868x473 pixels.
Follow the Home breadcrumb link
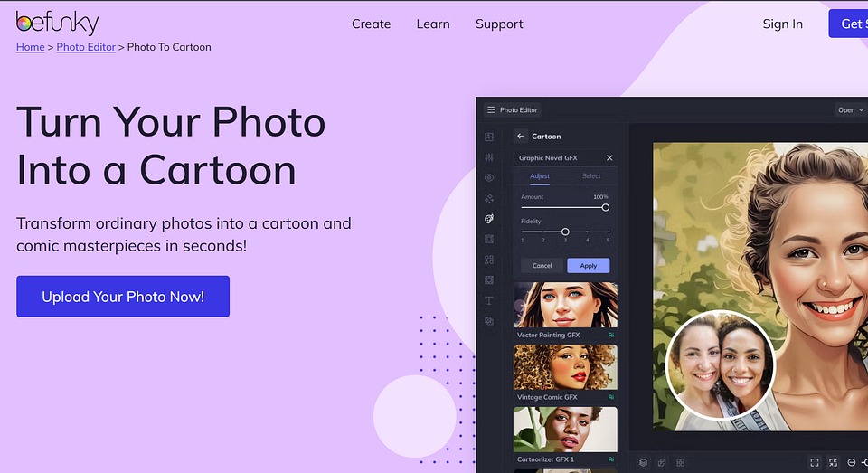31,47
